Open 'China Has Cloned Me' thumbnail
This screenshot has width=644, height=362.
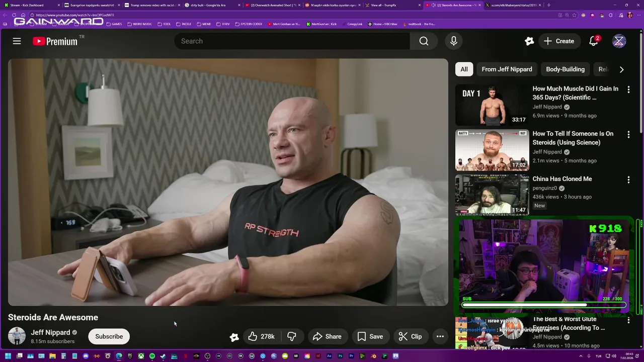point(492,195)
